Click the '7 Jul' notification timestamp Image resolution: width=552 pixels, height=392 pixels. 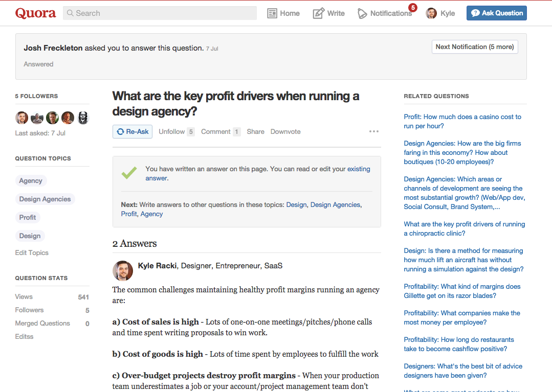pyautogui.click(x=212, y=49)
